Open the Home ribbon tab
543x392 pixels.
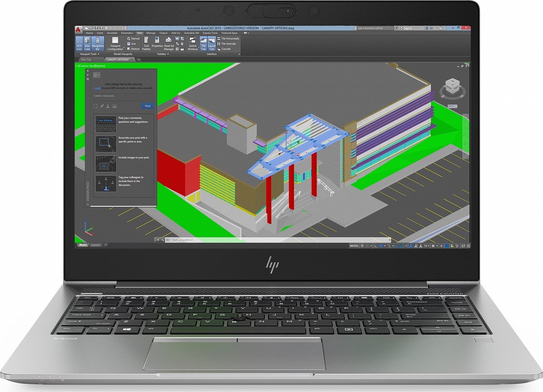click(x=89, y=33)
